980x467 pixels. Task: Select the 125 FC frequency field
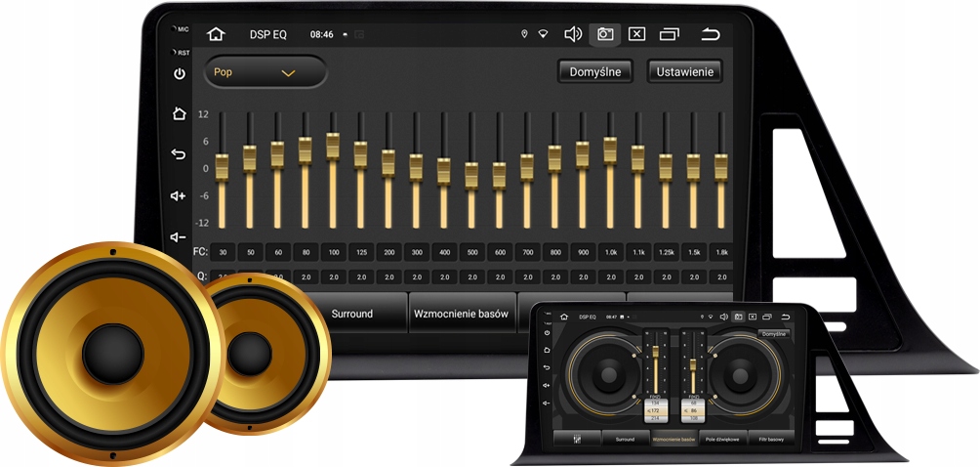click(361, 253)
